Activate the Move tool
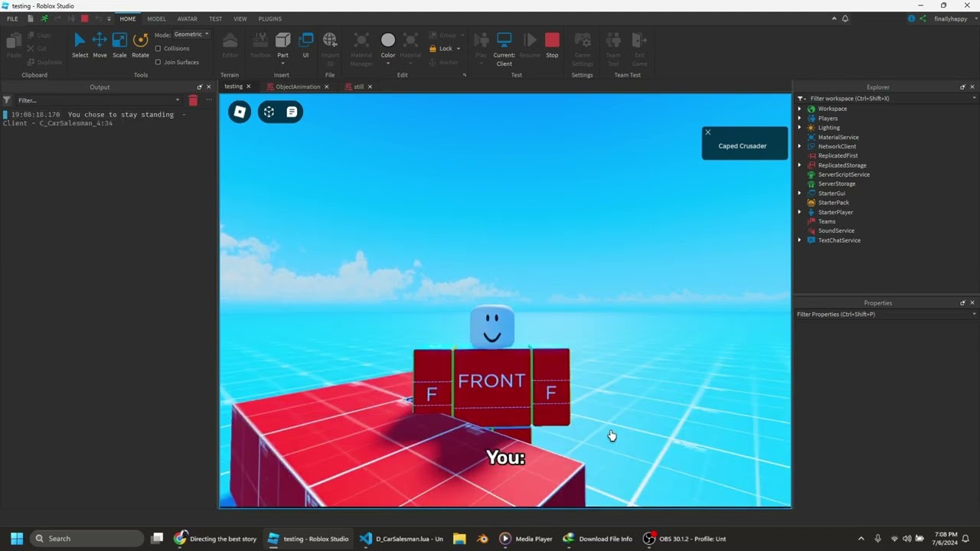The width and height of the screenshot is (980, 551). tap(100, 45)
